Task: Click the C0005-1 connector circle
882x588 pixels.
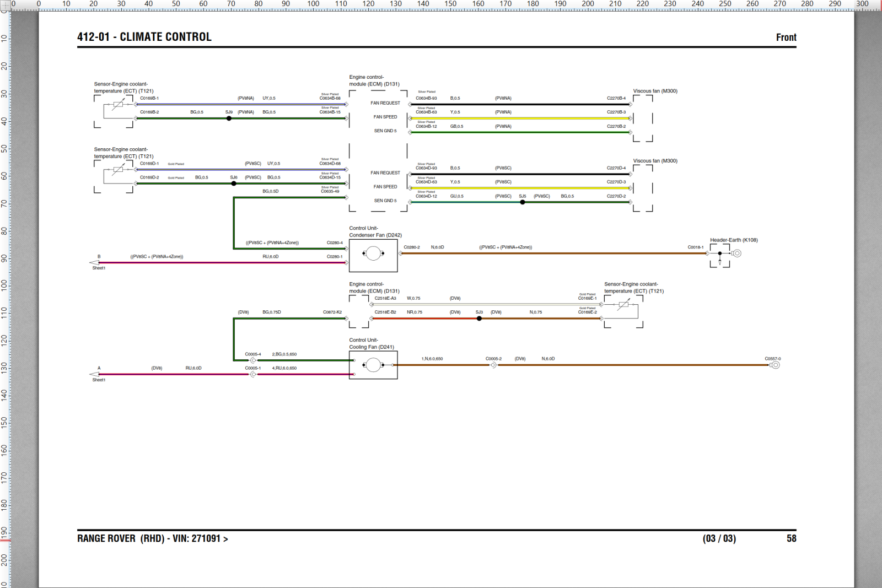Action: (x=253, y=374)
